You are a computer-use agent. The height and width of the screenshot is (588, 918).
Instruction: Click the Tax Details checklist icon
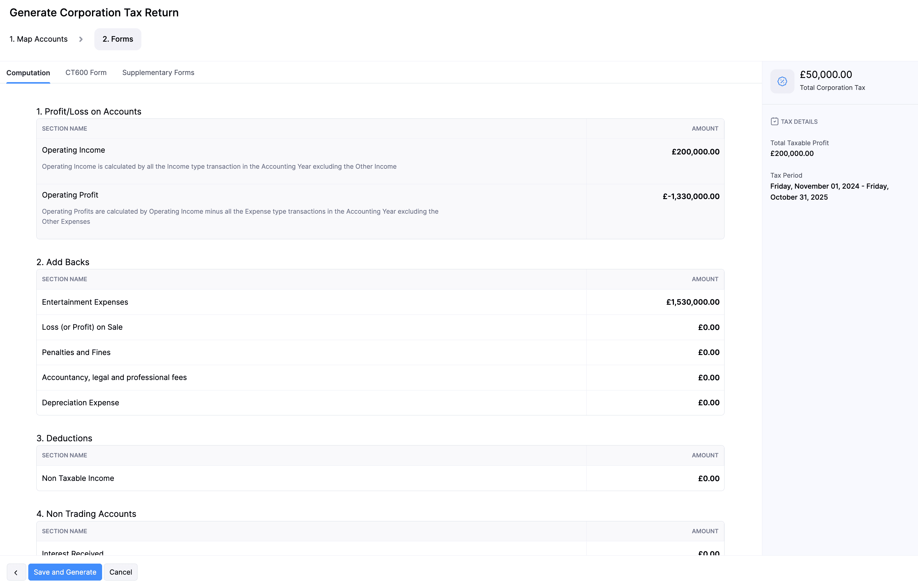[x=774, y=121]
